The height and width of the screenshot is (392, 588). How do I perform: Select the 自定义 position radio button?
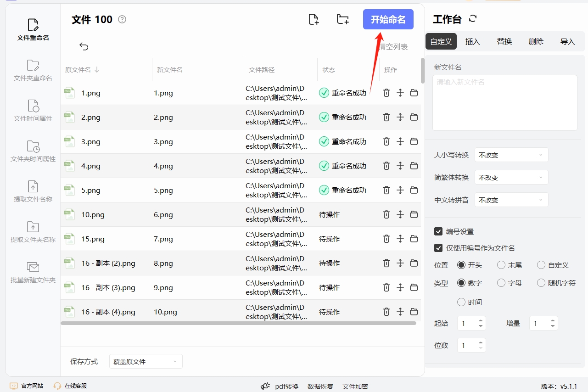coord(541,265)
